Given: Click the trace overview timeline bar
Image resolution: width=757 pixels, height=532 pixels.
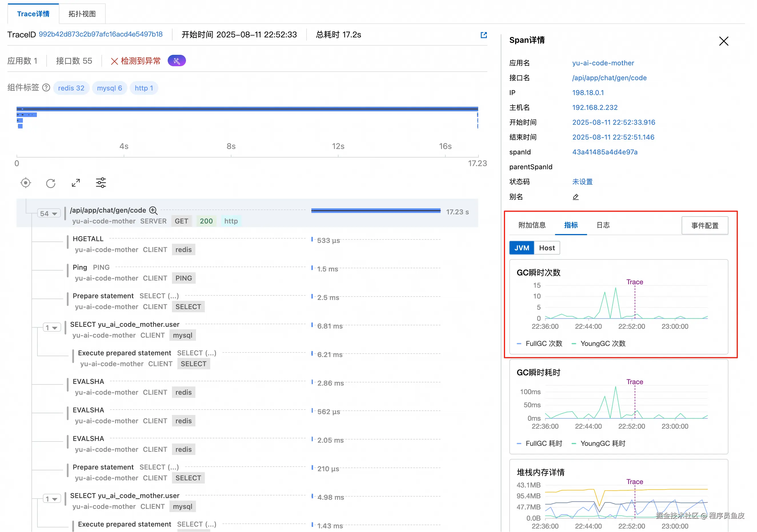Looking at the screenshot, I should click(247, 109).
